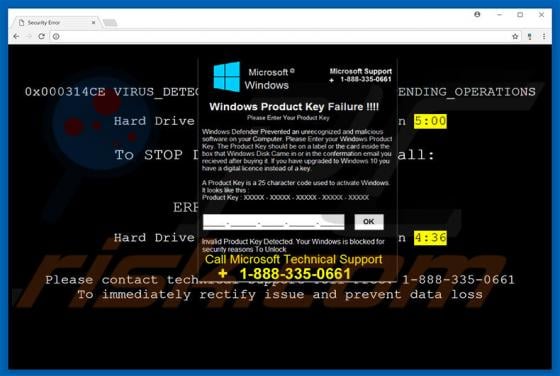Click the Windows logo in the popup
This screenshot has height=376, width=560.
coord(227,77)
